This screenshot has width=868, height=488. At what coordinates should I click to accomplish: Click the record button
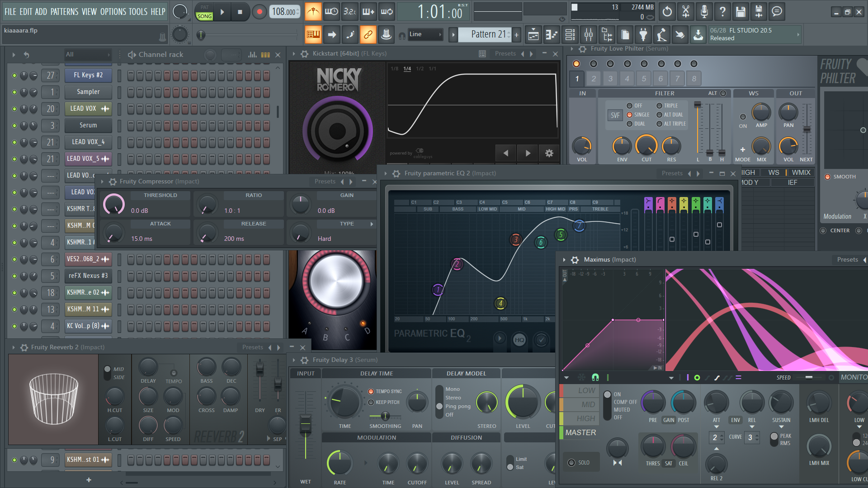[x=259, y=12]
